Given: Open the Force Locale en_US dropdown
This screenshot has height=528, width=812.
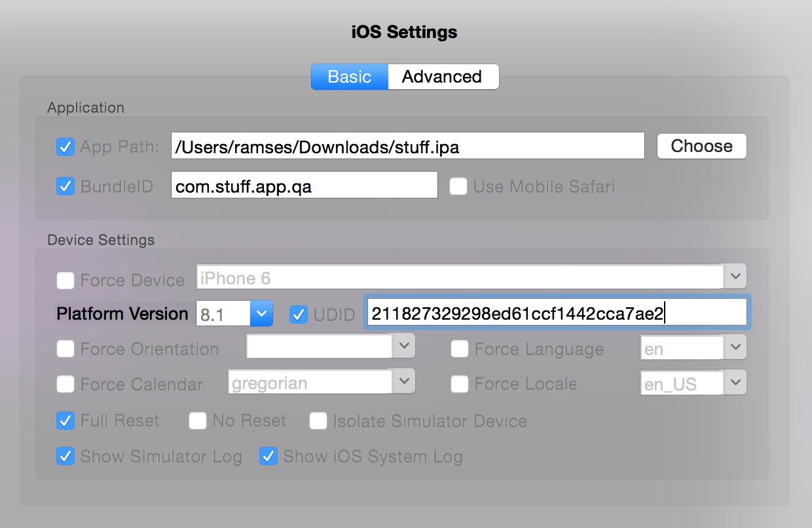Looking at the screenshot, I should point(735,383).
